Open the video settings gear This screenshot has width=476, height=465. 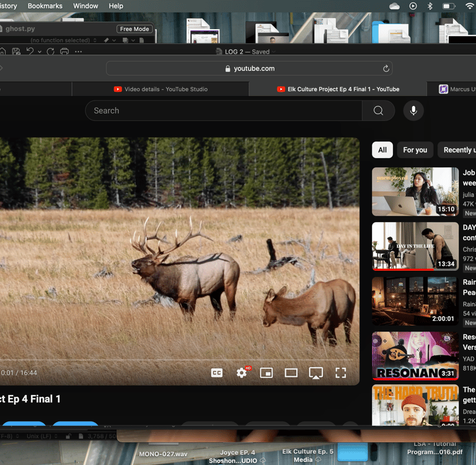[x=242, y=373]
